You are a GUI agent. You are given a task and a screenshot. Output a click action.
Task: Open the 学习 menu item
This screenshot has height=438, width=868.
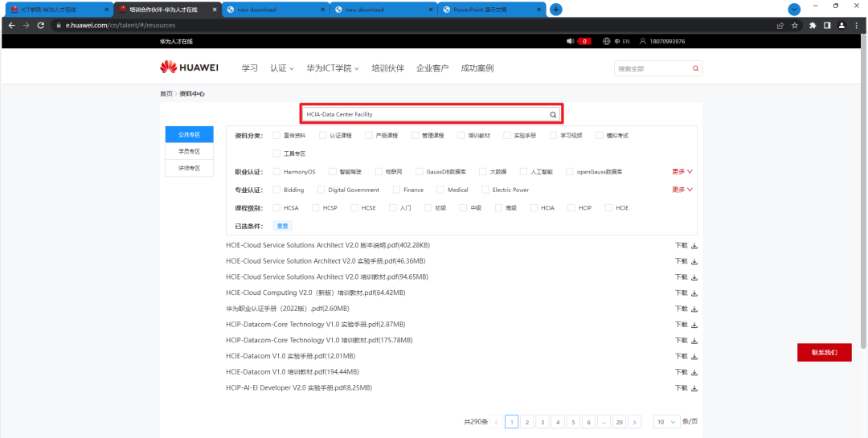pos(250,68)
